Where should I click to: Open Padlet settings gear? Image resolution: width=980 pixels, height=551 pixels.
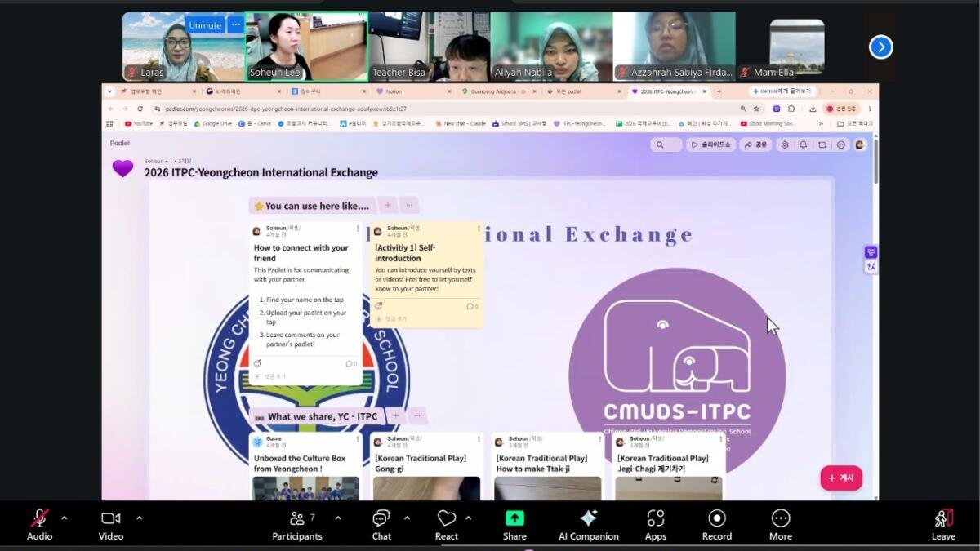pos(785,144)
